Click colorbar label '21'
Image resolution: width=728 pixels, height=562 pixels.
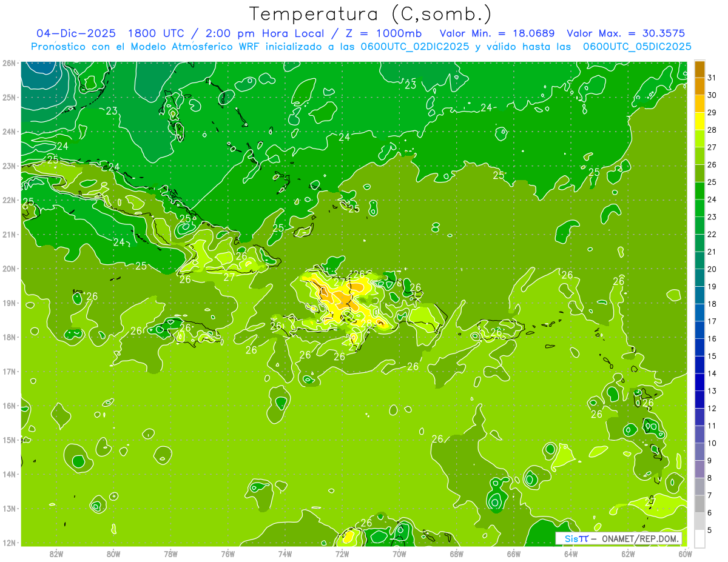coord(712,252)
